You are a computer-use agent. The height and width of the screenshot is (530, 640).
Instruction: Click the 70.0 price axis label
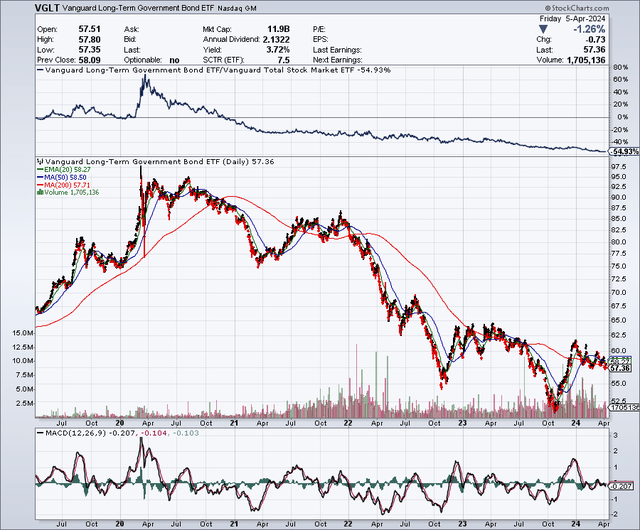pyautogui.click(x=619, y=292)
